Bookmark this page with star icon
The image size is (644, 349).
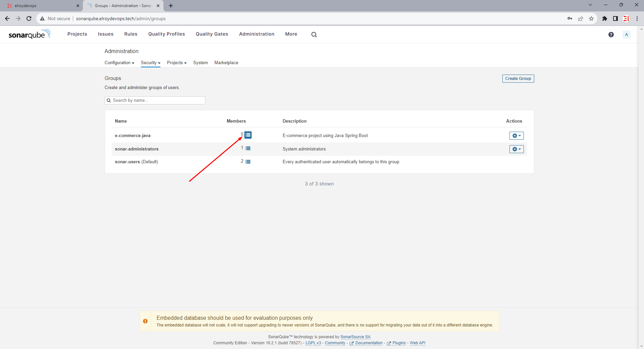click(x=591, y=18)
